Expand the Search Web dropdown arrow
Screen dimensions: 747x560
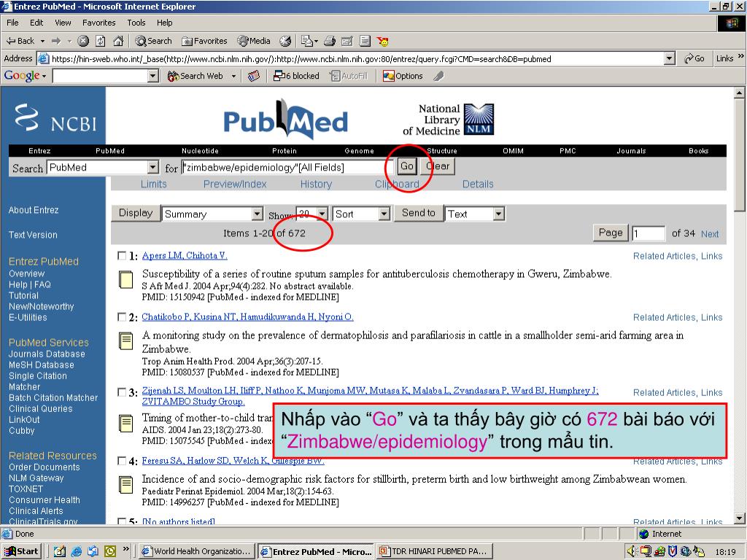point(233,76)
